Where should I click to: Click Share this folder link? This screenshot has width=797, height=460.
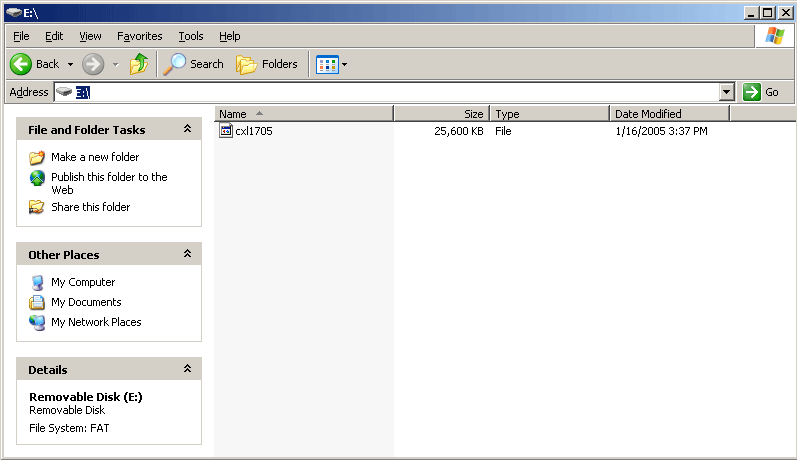point(90,207)
